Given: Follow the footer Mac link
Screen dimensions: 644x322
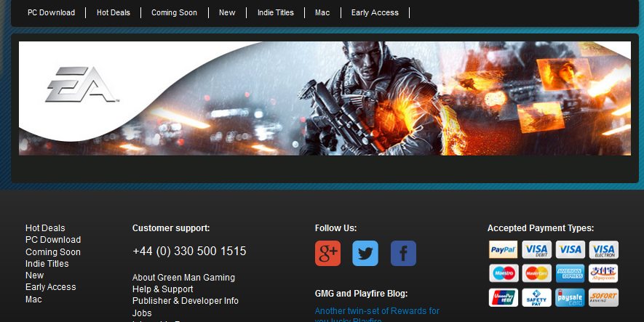Looking at the screenshot, I should 33,299.
